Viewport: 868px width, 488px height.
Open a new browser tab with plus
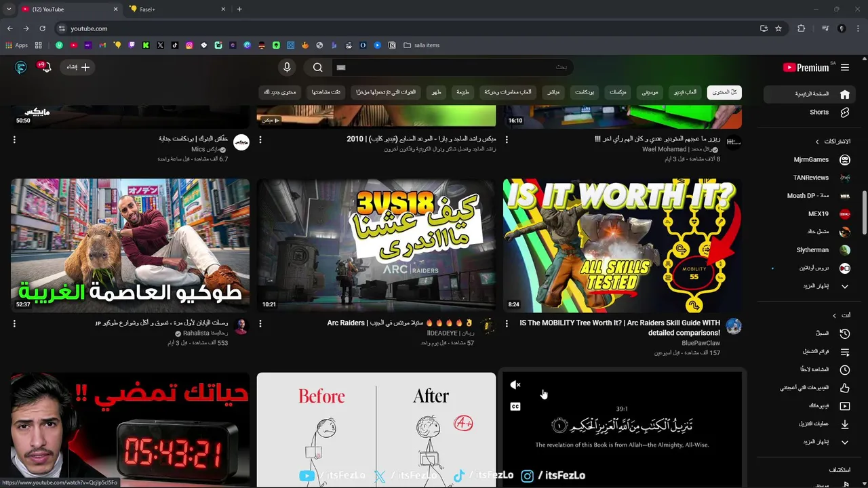click(x=239, y=9)
